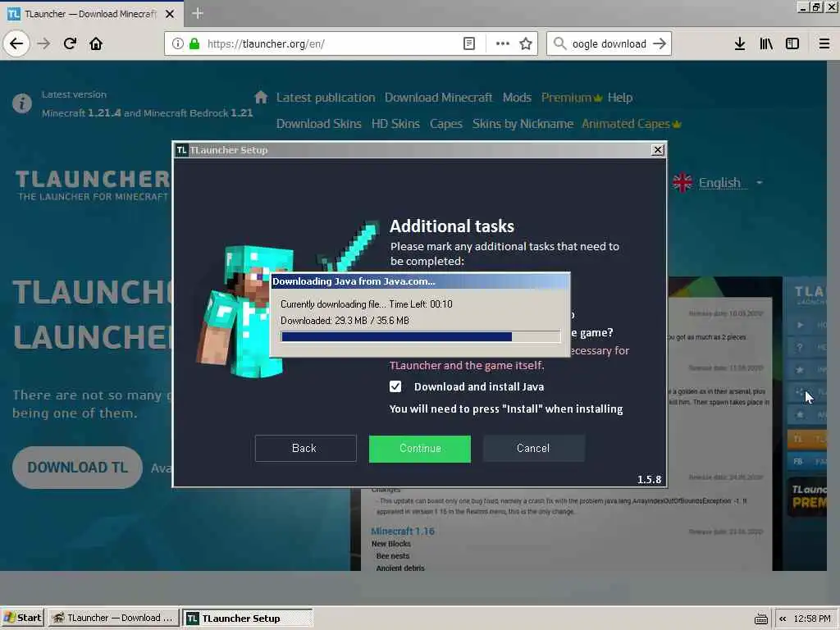Open the Minecraft 1.16 news link

[x=403, y=531]
